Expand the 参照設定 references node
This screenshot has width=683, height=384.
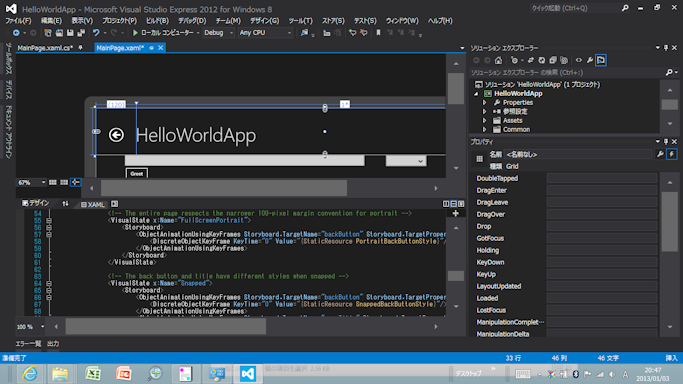click(484, 111)
